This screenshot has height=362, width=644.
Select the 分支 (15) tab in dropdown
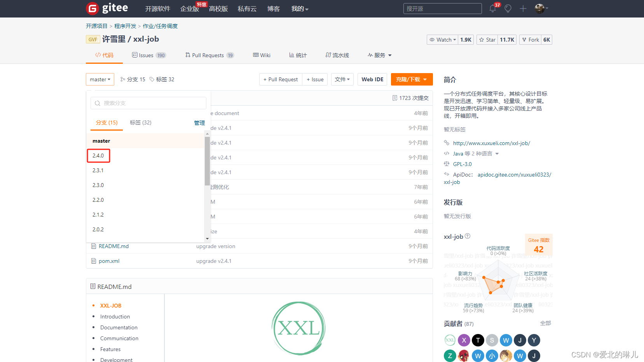106,122
